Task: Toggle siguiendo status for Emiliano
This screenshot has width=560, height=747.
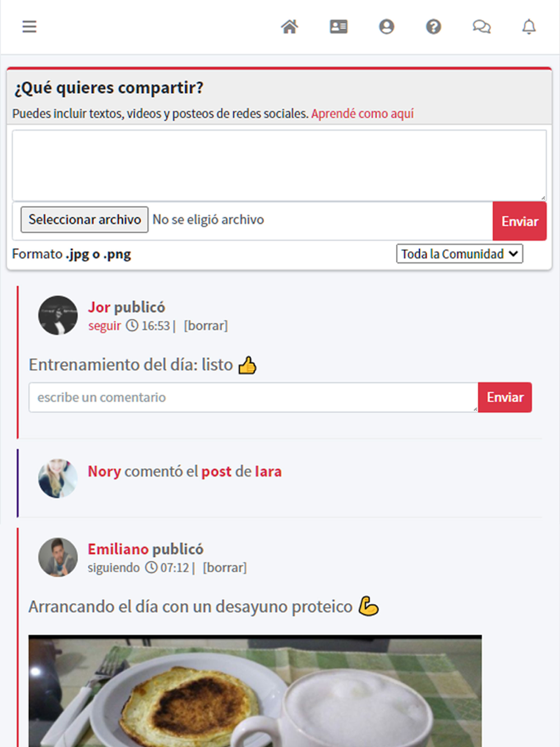Action: (x=114, y=568)
